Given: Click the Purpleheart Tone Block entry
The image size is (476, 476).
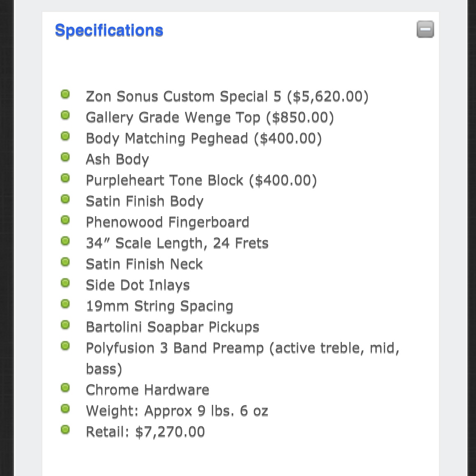Looking at the screenshot, I should point(202,180).
